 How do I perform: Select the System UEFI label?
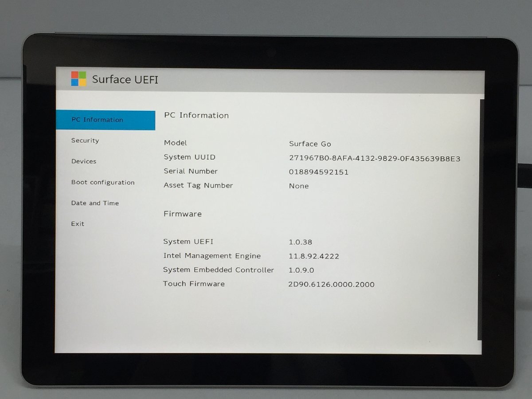(188, 242)
